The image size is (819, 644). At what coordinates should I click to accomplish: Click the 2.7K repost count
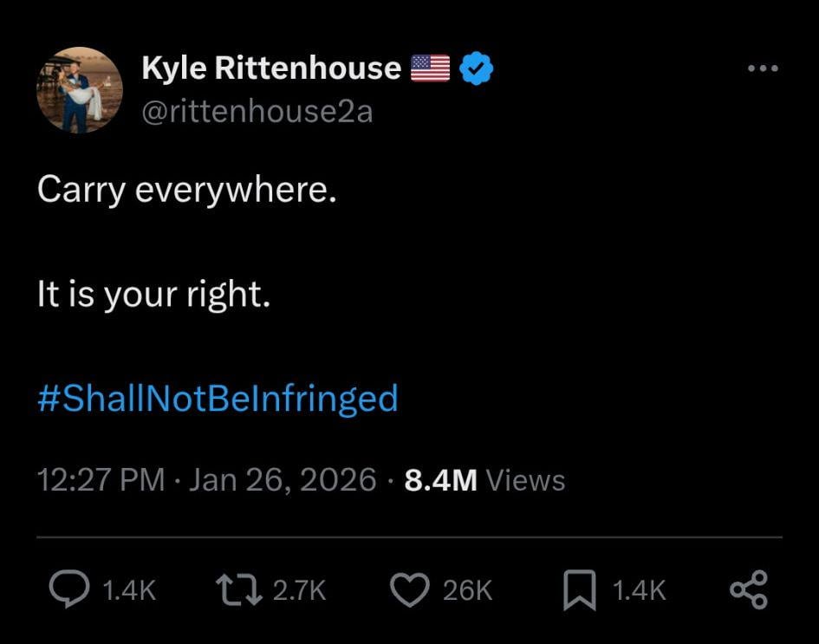click(299, 590)
